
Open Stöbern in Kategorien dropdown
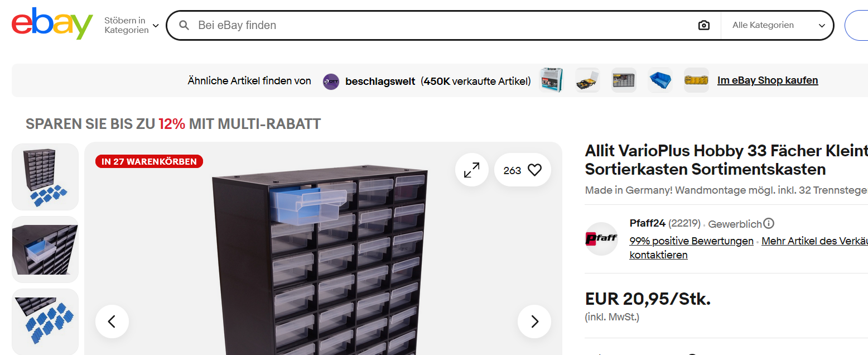(x=132, y=25)
